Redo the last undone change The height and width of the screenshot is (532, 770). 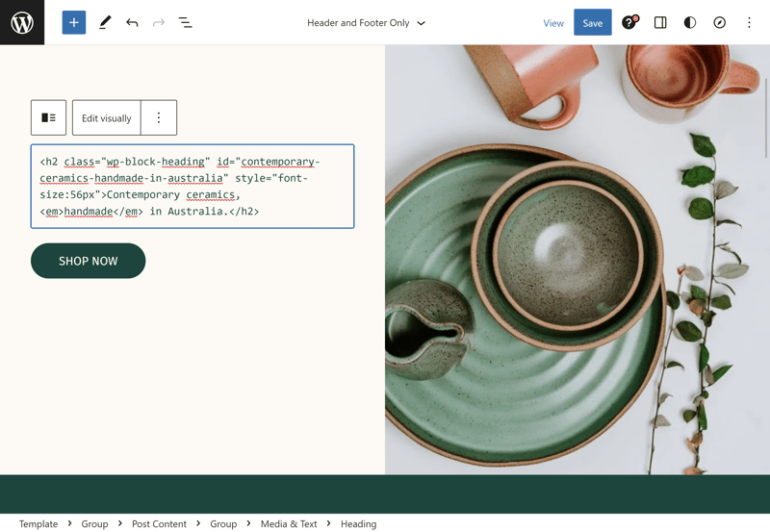click(x=158, y=22)
